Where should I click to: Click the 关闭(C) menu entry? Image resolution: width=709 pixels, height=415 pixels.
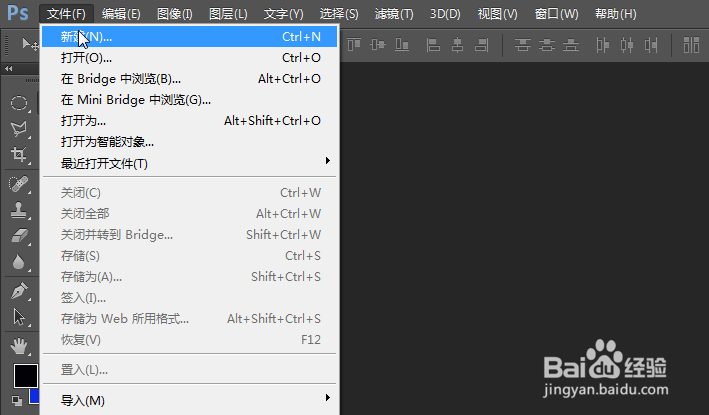point(189,193)
